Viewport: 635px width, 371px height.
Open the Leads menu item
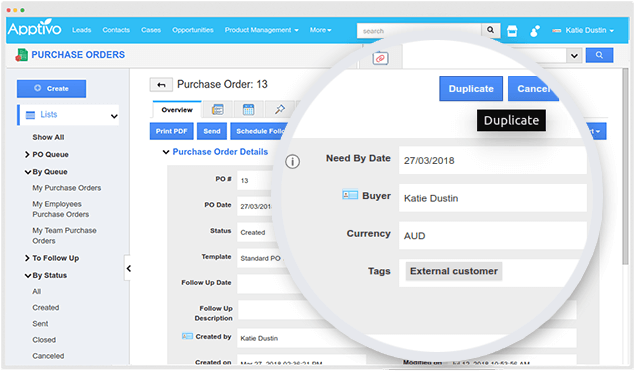81,30
